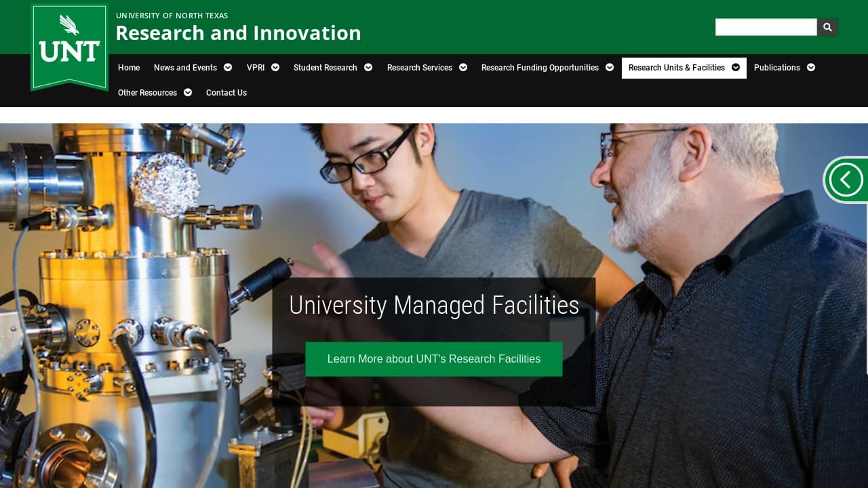Viewport: 868px width, 488px height.
Task: Expand News and Events submenu arrow
Action: click(x=228, y=68)
